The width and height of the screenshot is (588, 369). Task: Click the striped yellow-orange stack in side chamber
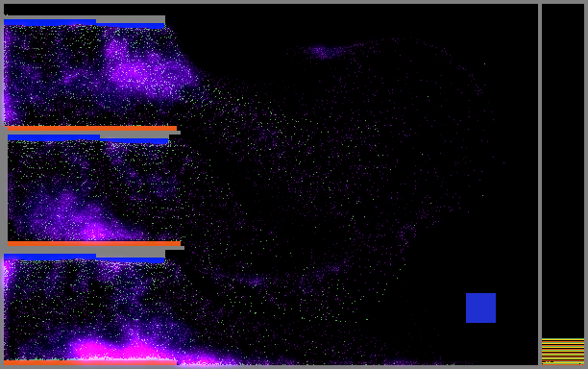(x=563, y=351)
